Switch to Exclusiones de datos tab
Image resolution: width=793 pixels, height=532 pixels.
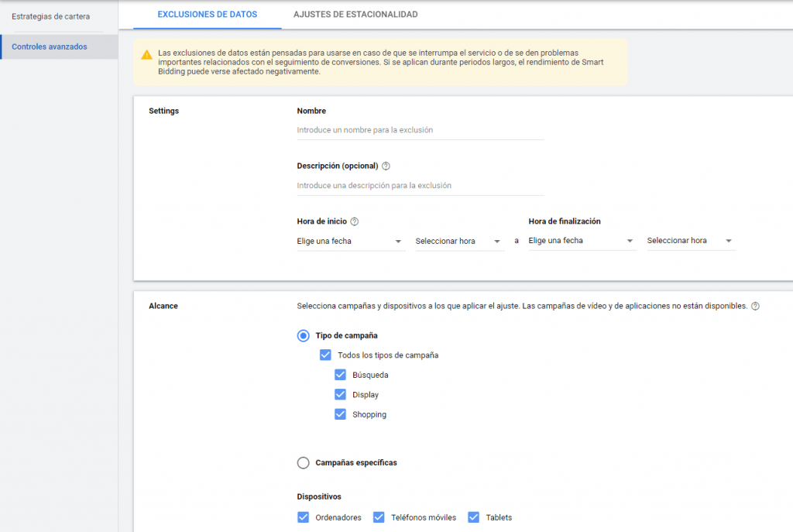coord(208,15)
